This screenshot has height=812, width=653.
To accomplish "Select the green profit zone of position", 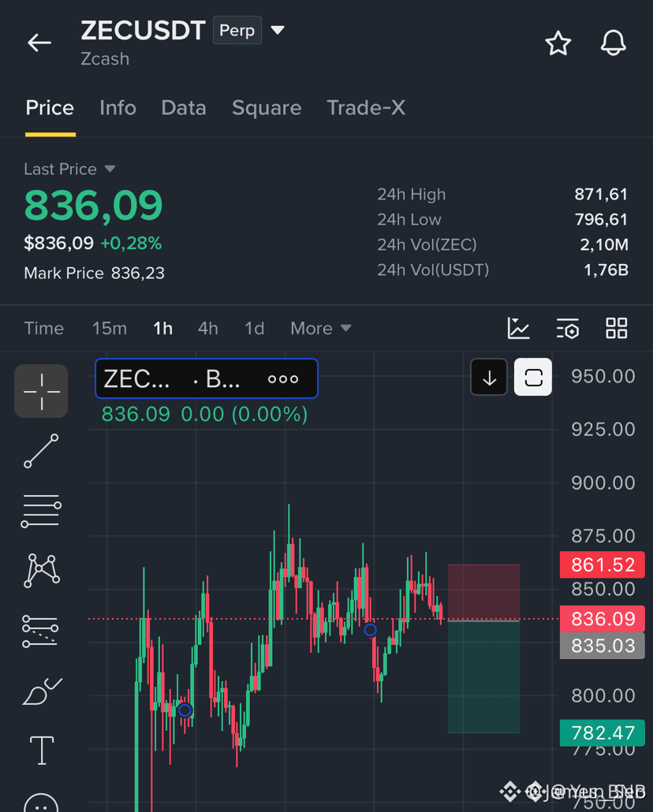I will (483, 677).
